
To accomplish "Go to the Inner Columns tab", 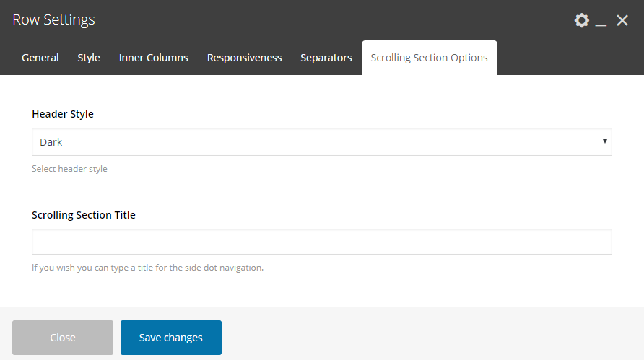I will coord(154,58).
